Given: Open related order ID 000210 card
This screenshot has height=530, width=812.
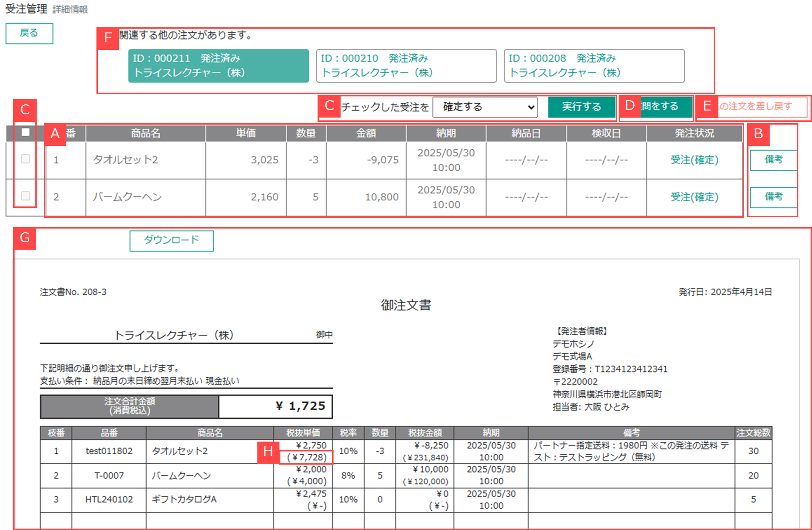Looking at the screenshot, I should click(x=406, y=66).
